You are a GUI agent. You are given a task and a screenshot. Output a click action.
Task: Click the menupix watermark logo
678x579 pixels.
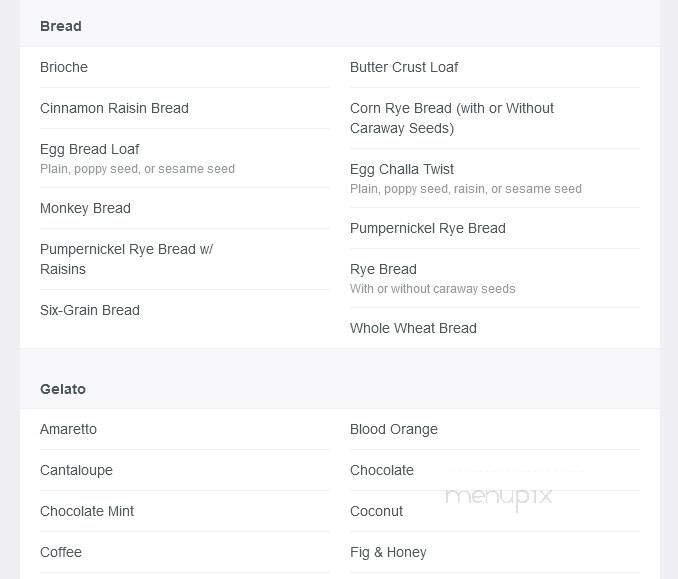pyautogui.click(x=498, y=495)
